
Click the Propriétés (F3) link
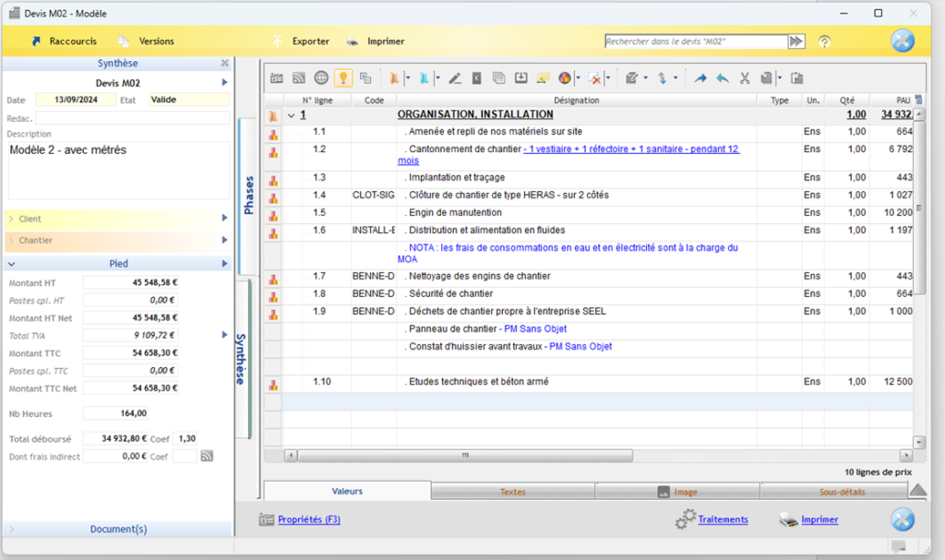pyautogui.click(x=309, y=520)
